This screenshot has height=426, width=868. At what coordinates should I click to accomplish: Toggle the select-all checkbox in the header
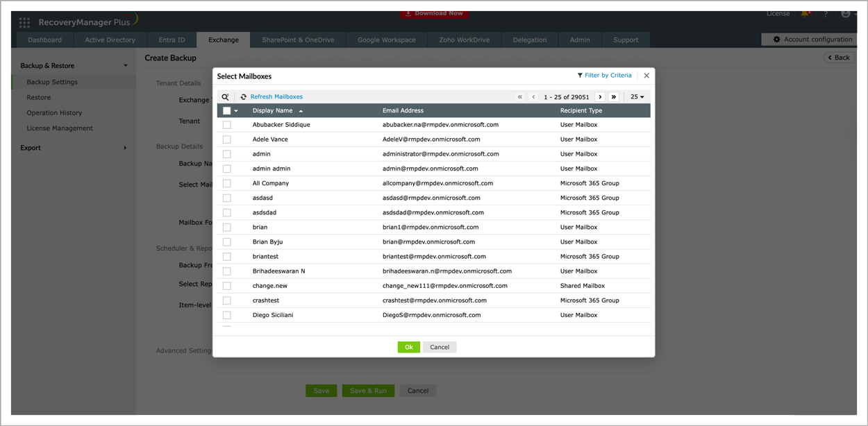click(226, 111)
